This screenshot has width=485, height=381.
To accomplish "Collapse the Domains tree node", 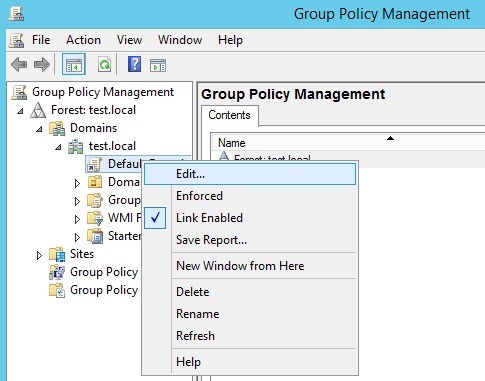I will (39, 129).
